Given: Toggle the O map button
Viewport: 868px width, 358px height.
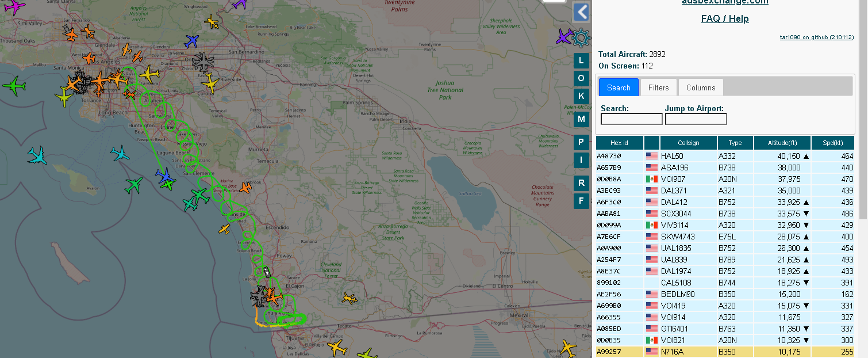Looking at the screenshot, I should click(x=581, y=78).
